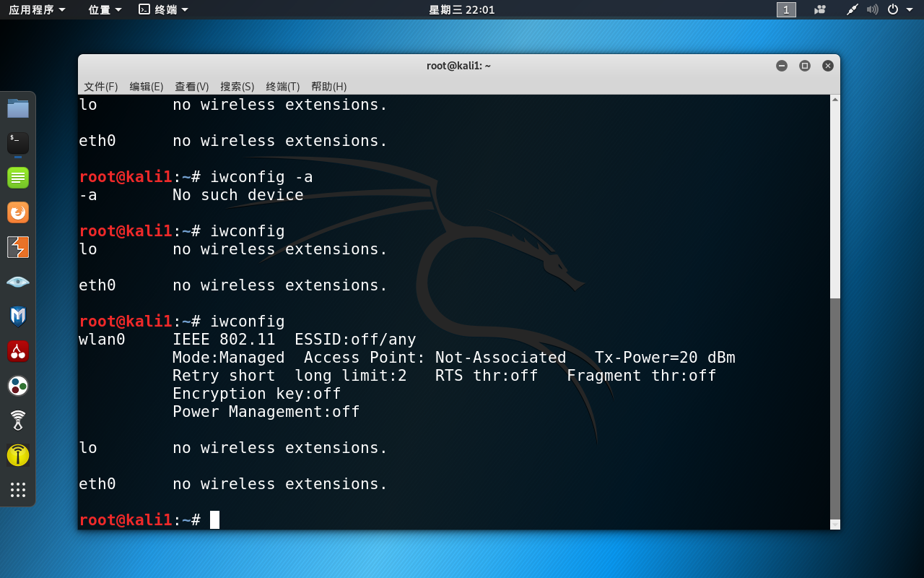The height and width of the screenshot is (578, 924).
Task: Click the scrollbar down arrow
Action: [x=835, y=525]
